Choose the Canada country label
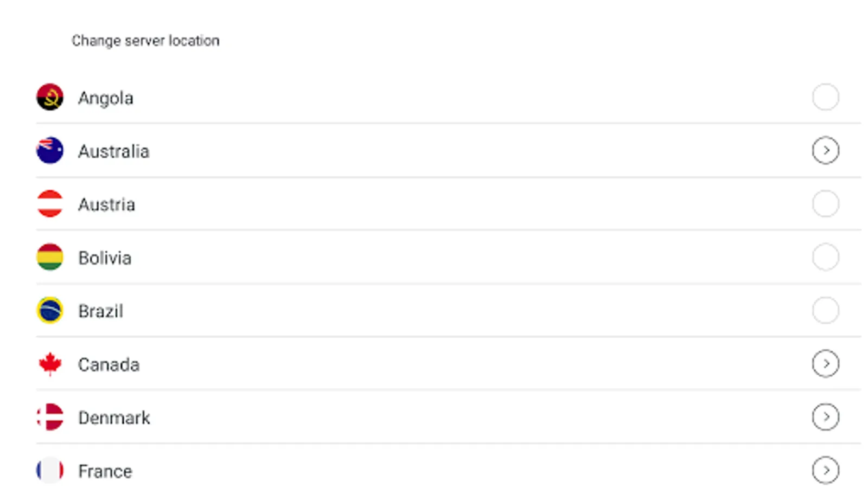The height and width of the screenshot is (488, 868). [108, 364]
